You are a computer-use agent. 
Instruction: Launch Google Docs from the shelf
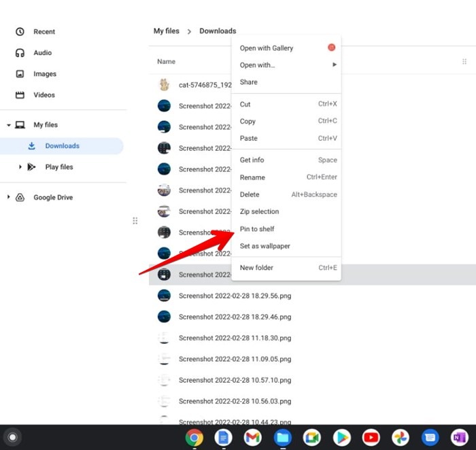(x=223, y=437)
